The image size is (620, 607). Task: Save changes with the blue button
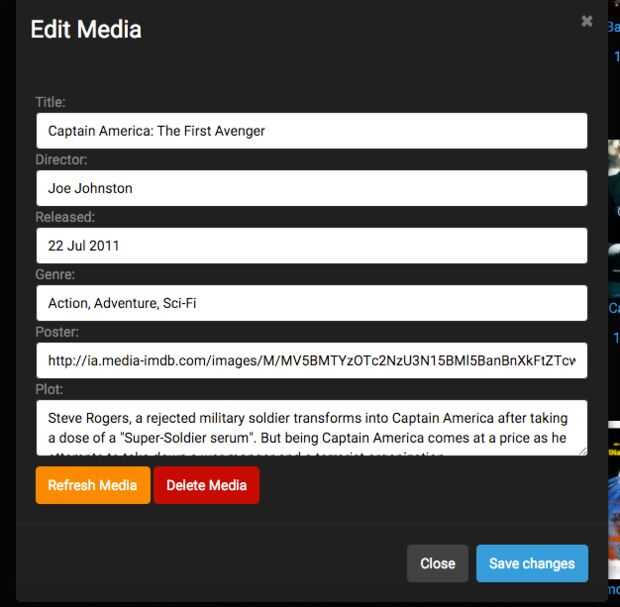pos(532,564)
